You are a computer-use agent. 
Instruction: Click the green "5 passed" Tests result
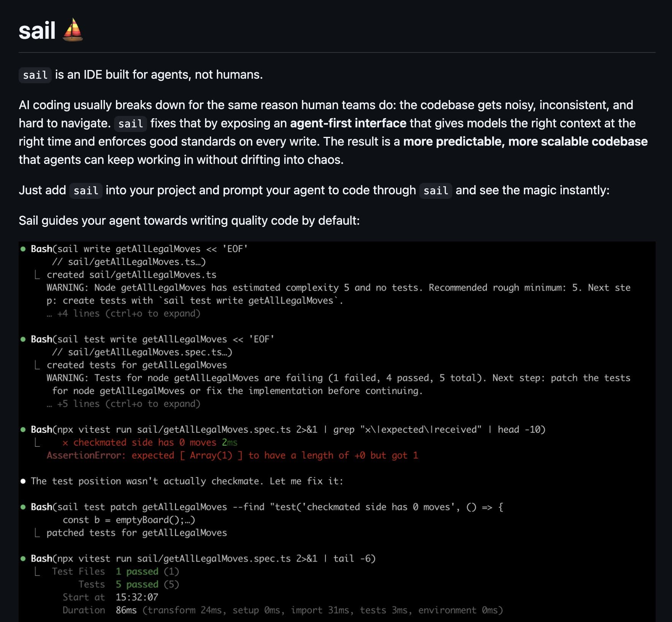tap(137, 584)
